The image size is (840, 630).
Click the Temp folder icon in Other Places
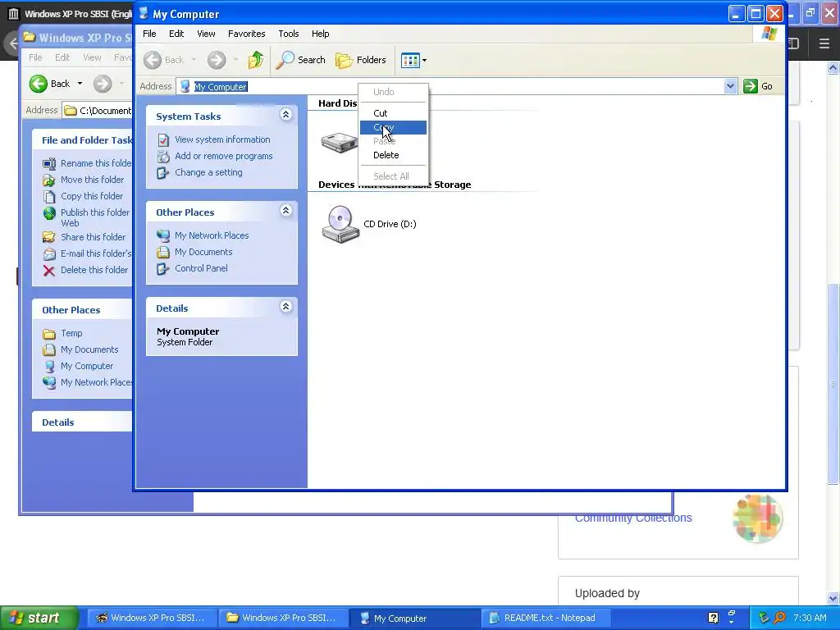pyautogui.click(x=49, y=334)
